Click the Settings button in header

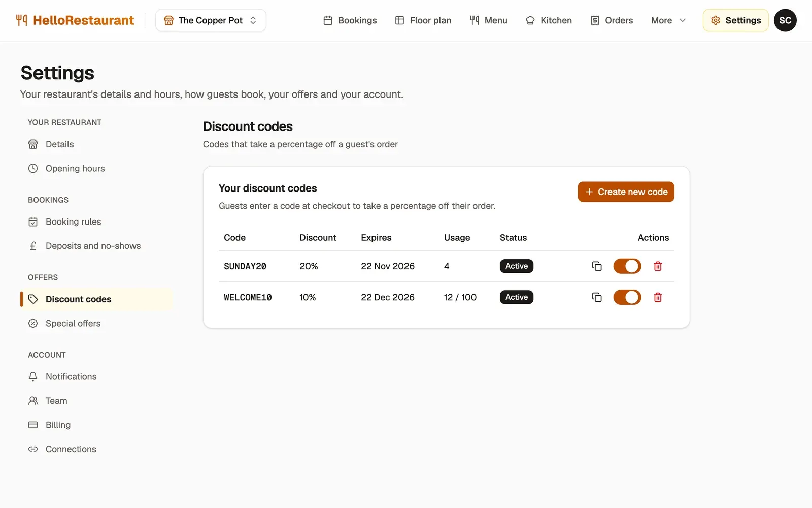point(735,20)
